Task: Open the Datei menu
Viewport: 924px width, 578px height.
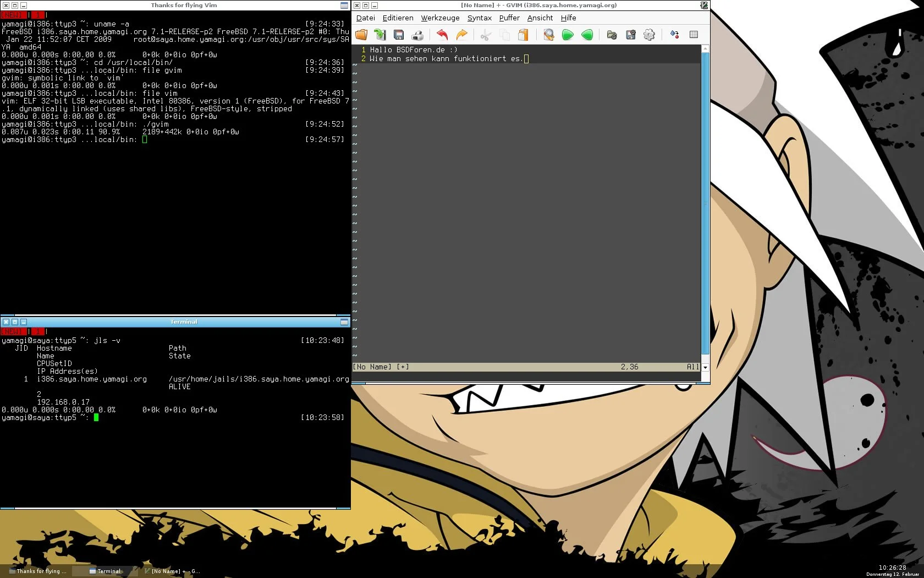Action: 365,18
